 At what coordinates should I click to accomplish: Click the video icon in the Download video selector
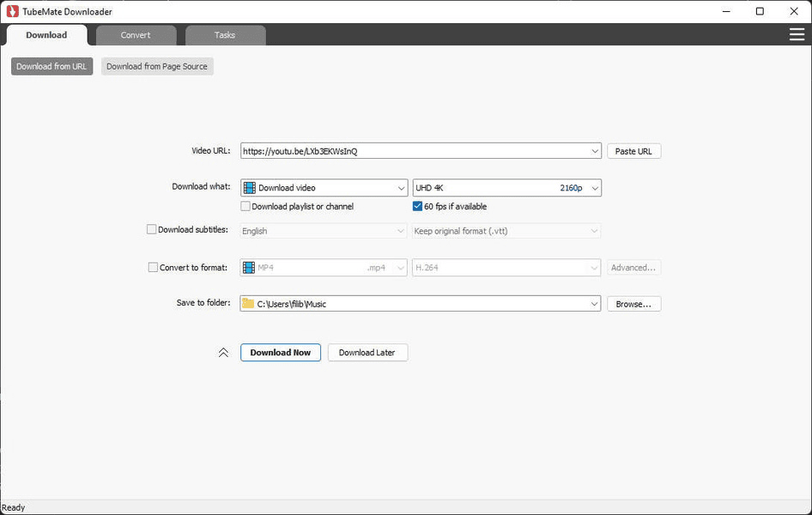(x=249, y=187)
